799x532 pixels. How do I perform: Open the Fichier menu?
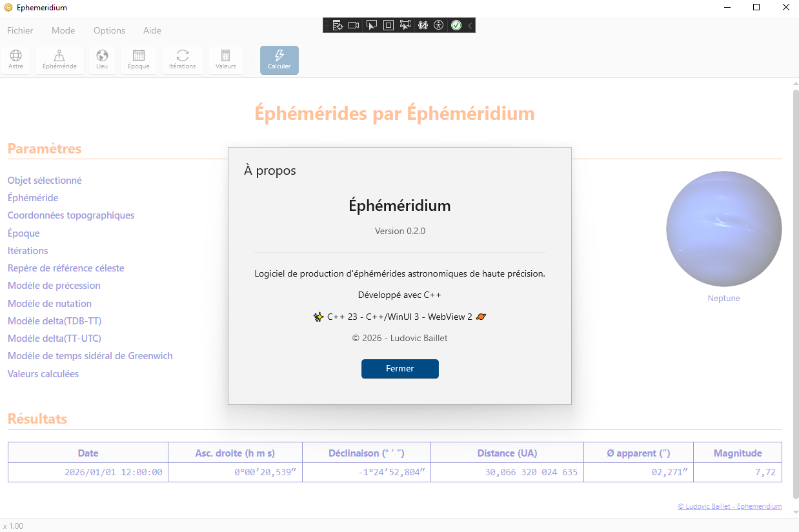(20, 30)
